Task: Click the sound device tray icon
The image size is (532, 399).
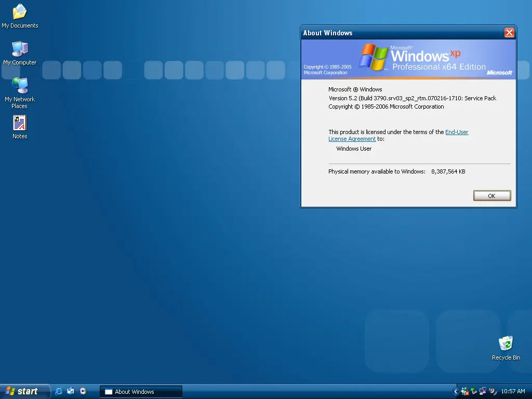Action: click(x=493, y=392)
